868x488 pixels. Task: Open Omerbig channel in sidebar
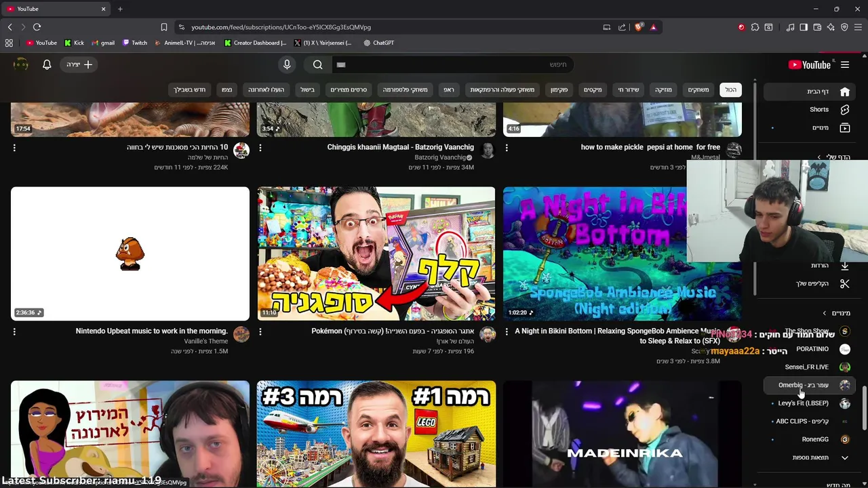coord(810,385)
